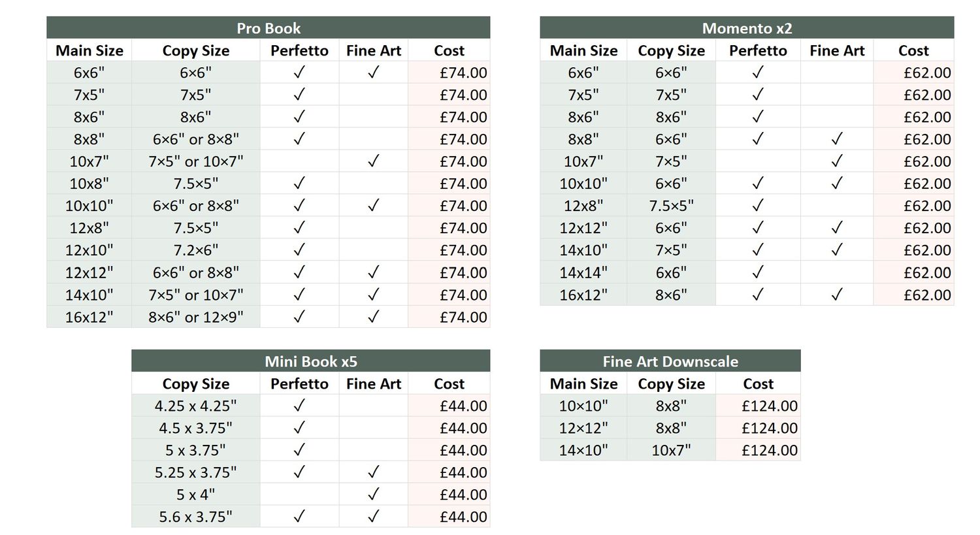Click the £124.00 cost for 14×10" downscale
The width and height of the screenshot is (980, 535).
point(758,450)
